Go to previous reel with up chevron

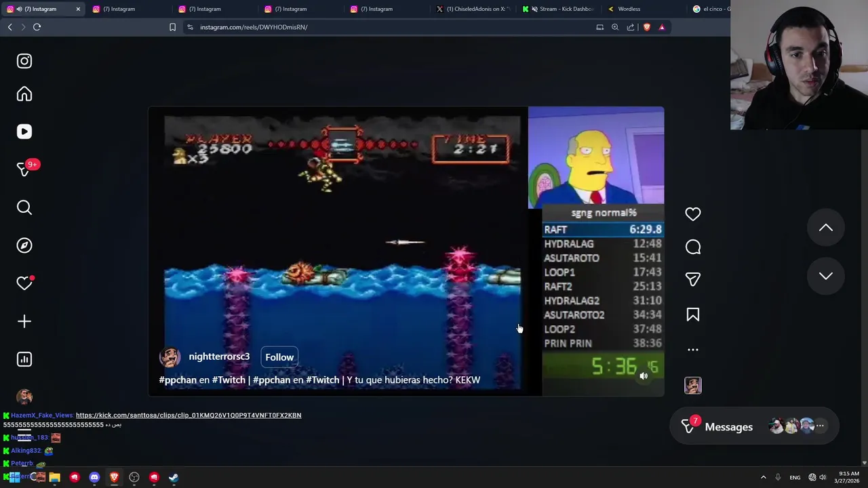point(826,228)
